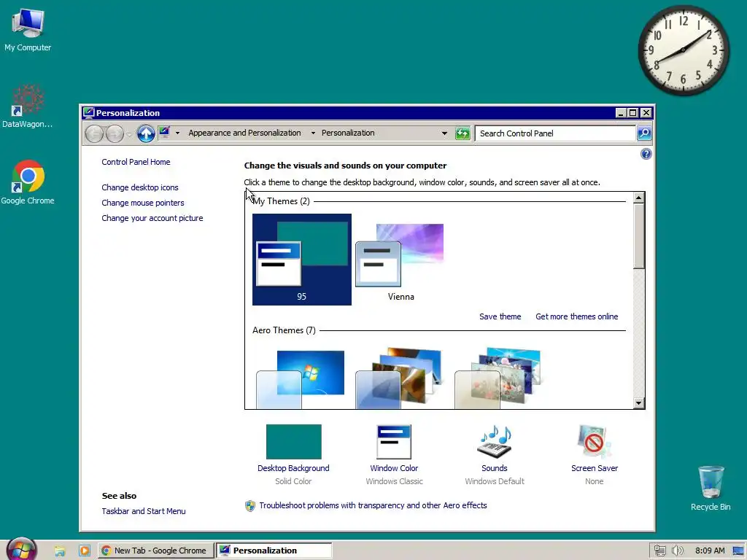Switch to New Tab - Google Chrome taskbar button
This screenshot has height=560, width=747.
coord(155,551)
